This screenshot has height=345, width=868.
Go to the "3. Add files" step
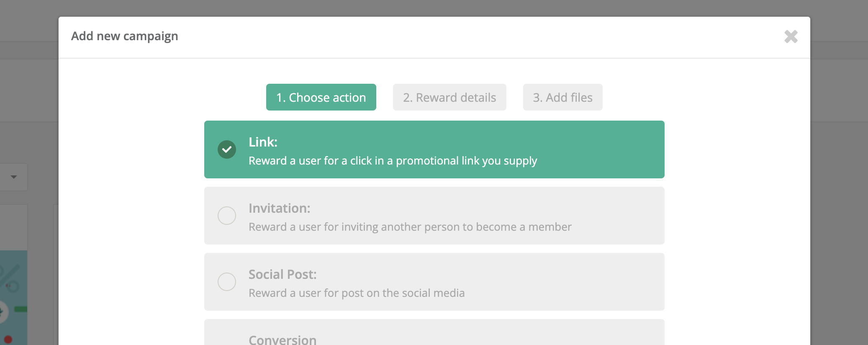point(562,97)
